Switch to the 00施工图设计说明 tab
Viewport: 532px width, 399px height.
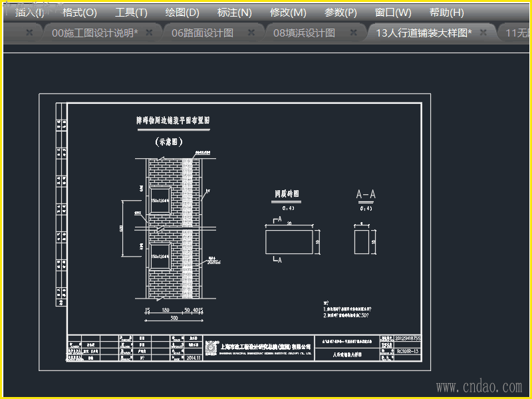coord(95,33)
